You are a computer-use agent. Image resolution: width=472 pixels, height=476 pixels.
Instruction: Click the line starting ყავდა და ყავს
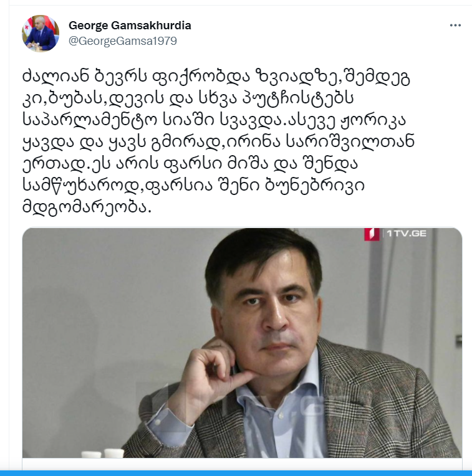(218, 143)
